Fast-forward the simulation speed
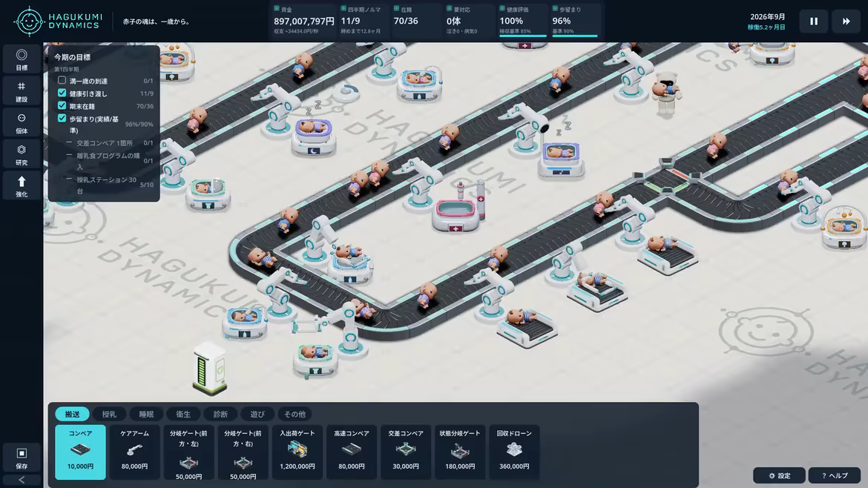 846,21
